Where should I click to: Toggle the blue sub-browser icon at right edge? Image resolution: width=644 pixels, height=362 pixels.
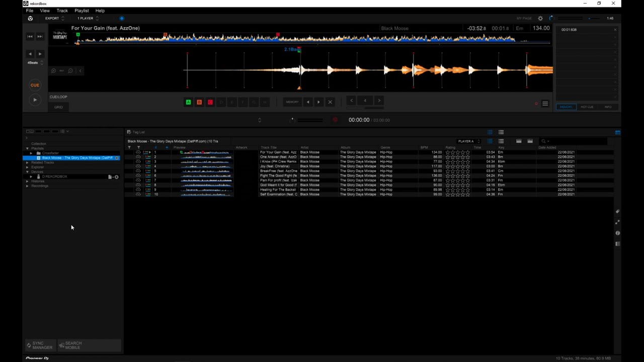tap(617, 133)
